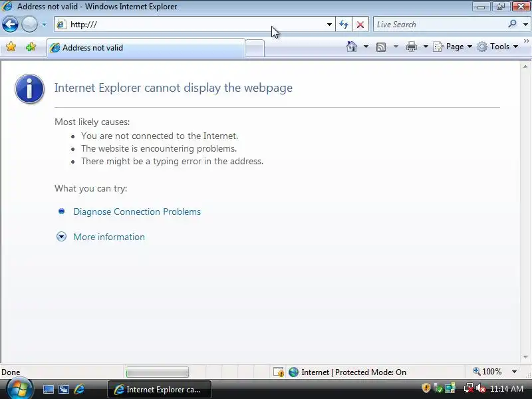Click Diagnose Connection Problems link
Image resolution: width=532 pixels, height=399 pixels.
[x=137, y=211]
